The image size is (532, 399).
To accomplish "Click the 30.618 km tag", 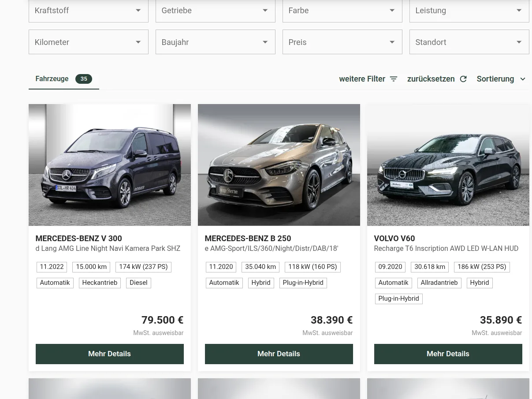I will point(430,267).
